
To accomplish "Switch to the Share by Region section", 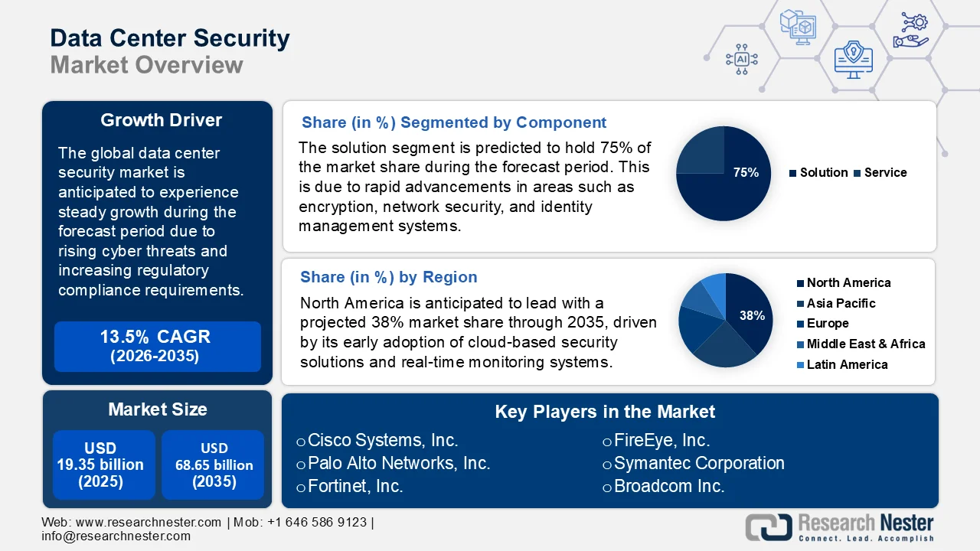I will click(389, 277).
